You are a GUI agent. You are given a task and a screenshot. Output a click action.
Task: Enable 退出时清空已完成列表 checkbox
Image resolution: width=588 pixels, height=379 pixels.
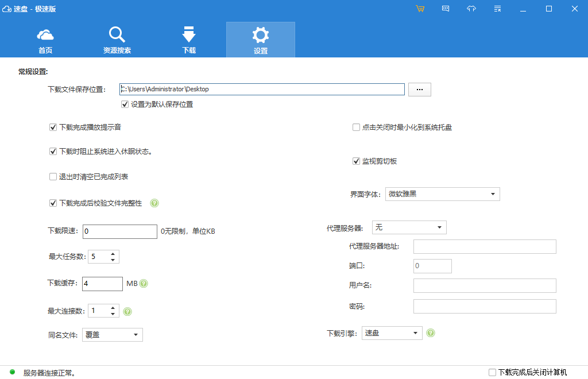[53, 176]
